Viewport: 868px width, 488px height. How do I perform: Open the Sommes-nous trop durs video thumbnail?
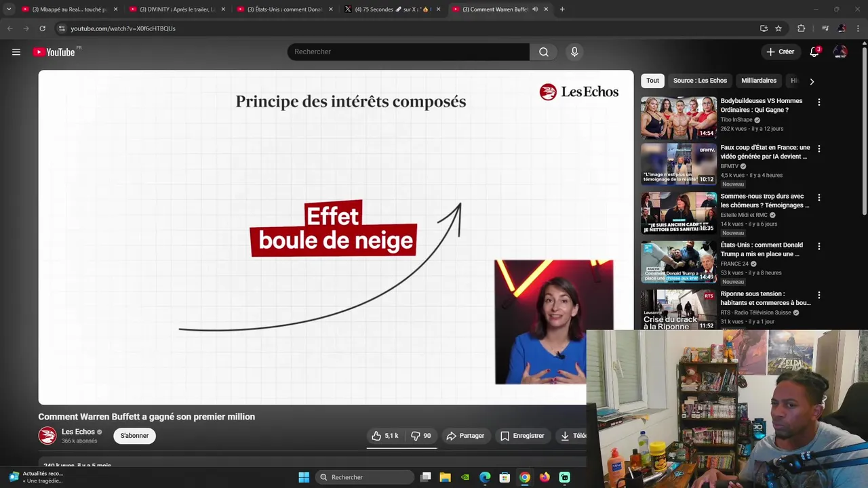(x=679, y=213)
